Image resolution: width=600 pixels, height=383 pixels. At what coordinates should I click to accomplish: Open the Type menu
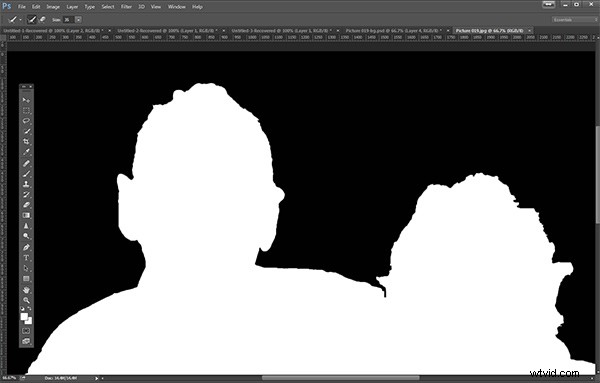pyautogui.click(x=90, y=7)
